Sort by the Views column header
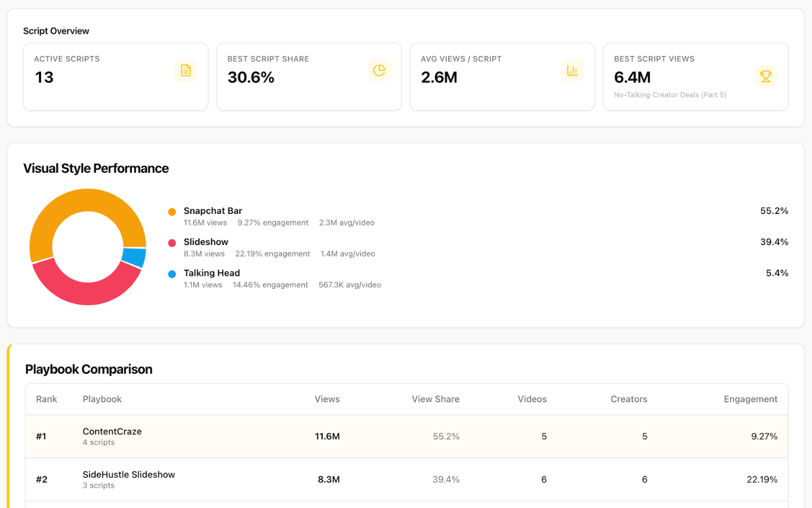 pyautogui.click(x=327, y=399)
